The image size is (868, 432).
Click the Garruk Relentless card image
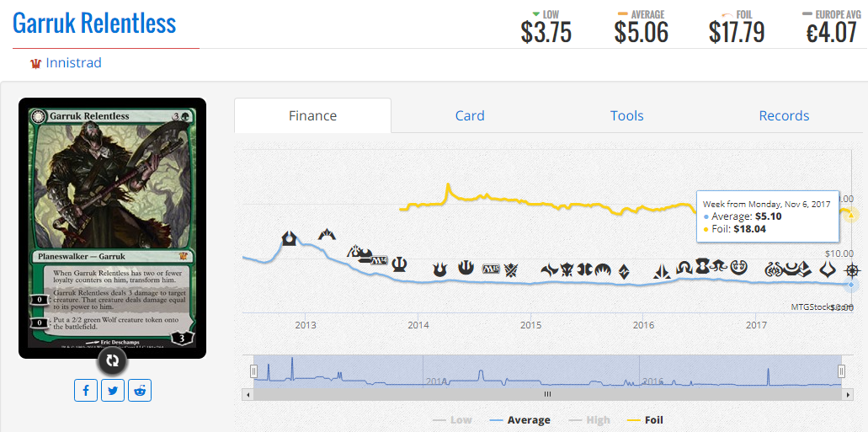click(112, 227)
